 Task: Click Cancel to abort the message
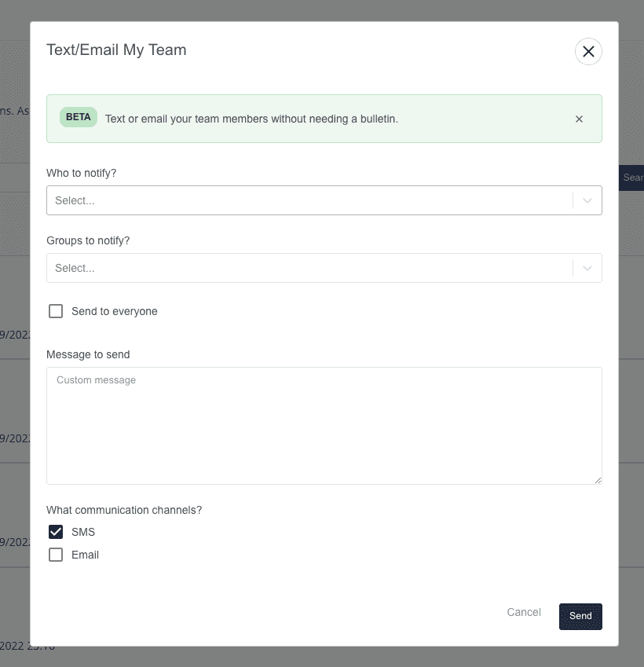pos(523,612)
